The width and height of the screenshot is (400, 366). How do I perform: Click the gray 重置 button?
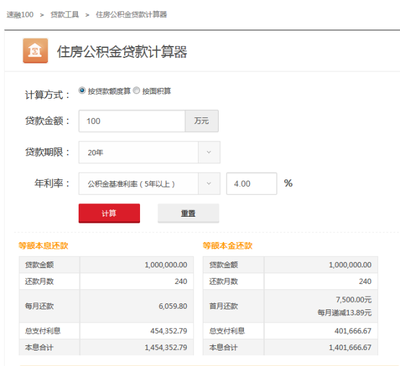188,213
